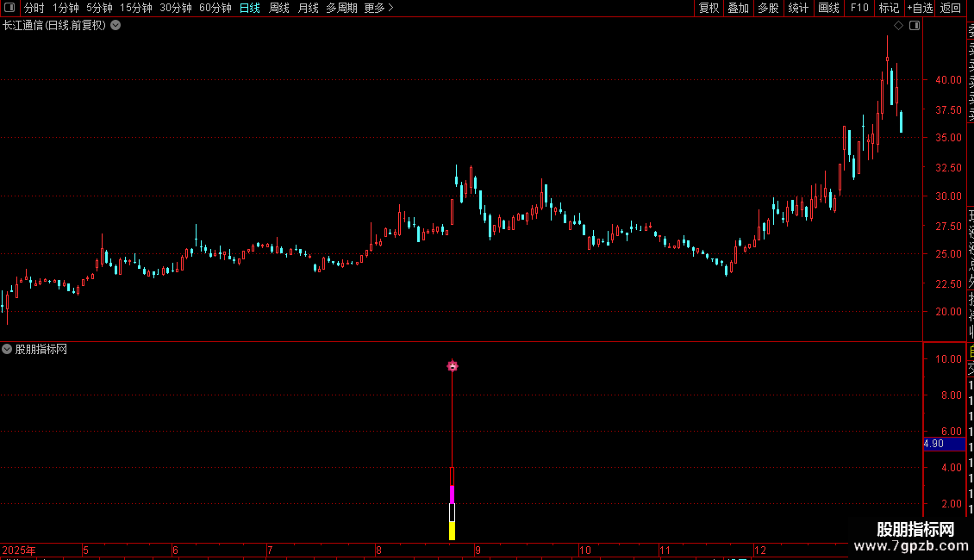The image size is (974, 560).
Task: Expand the 股朋指标网 indicator dropdown
Action: 7,350
